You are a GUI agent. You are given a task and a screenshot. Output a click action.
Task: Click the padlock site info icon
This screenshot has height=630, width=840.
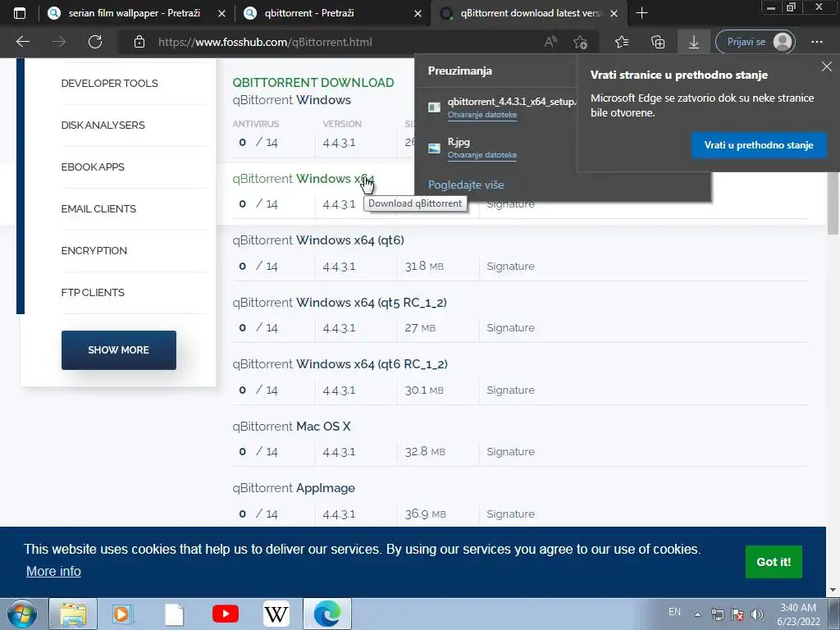click(139, 42)
